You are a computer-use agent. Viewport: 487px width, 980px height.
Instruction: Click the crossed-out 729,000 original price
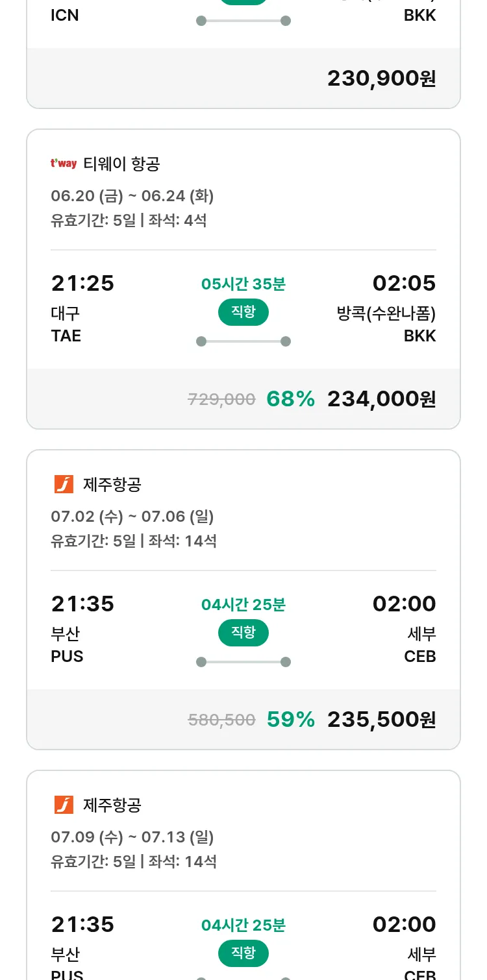click(x=221, y=400)
